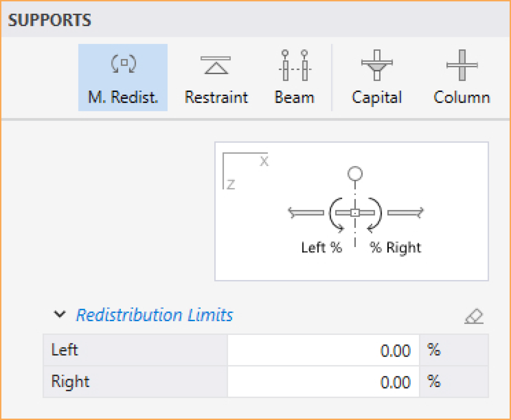This screenshot has height=420, width=511.
Task: Select the Left row label
Action: coord(65,350)
